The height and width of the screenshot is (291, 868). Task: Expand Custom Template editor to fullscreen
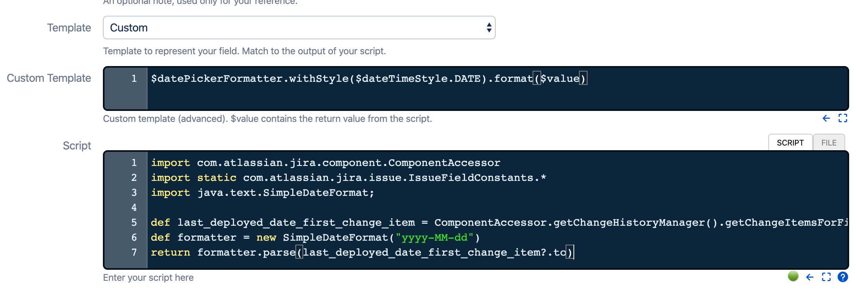[843, 118]
